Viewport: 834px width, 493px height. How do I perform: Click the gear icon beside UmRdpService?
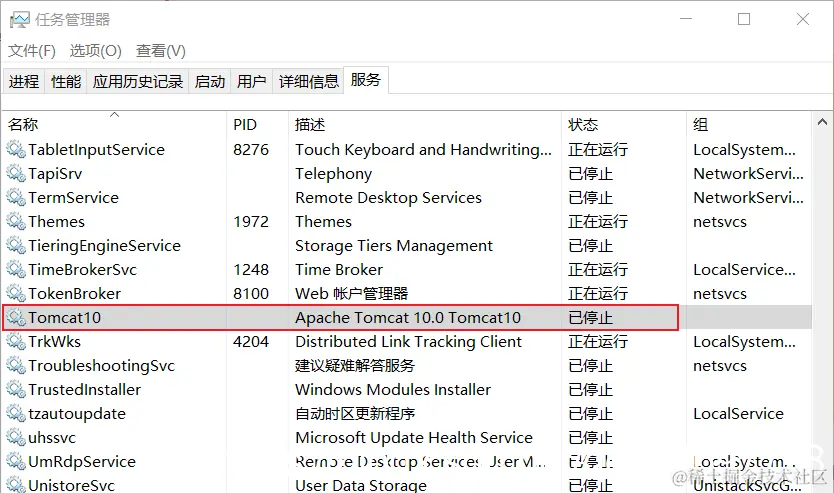point(16,461)
